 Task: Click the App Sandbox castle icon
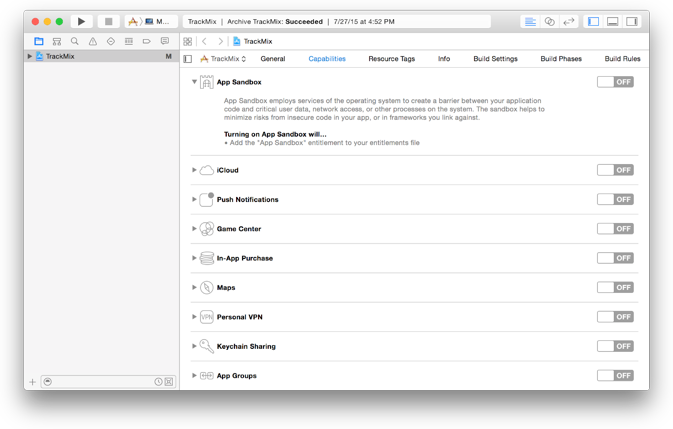tap(206, 82)
